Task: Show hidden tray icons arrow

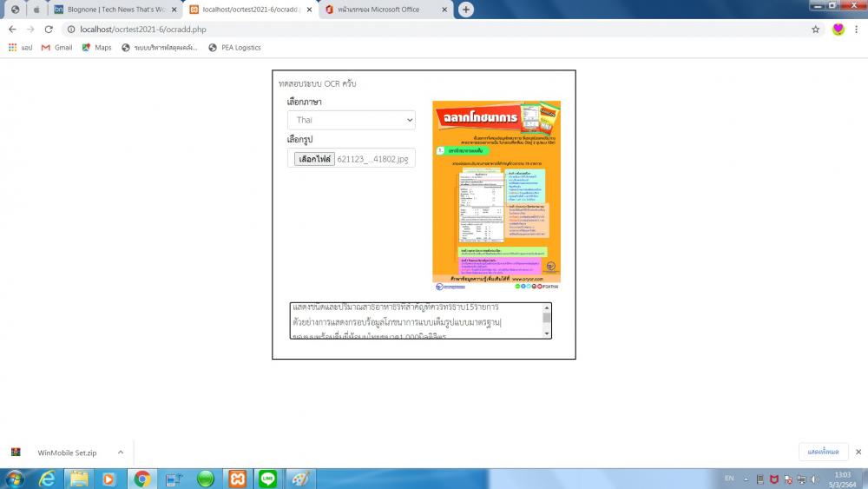Action: [x=746, y=479]
